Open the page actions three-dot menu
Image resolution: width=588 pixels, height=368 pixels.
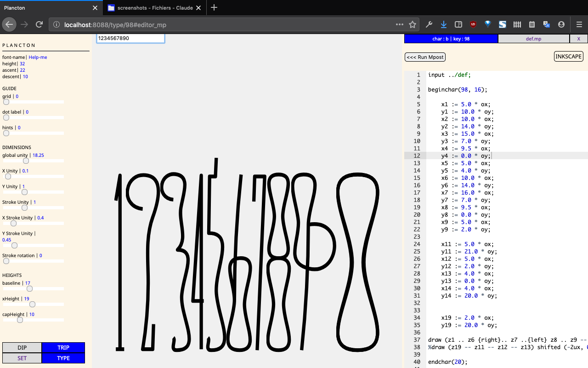pos(400,24)
